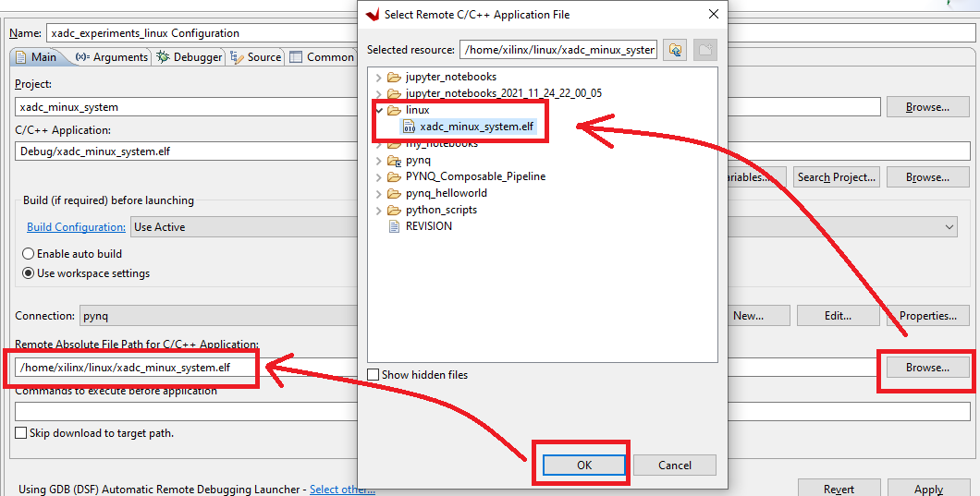Expand the pynq_helloworld node
This screenshot has width=980, height=496.
(379, 194)
